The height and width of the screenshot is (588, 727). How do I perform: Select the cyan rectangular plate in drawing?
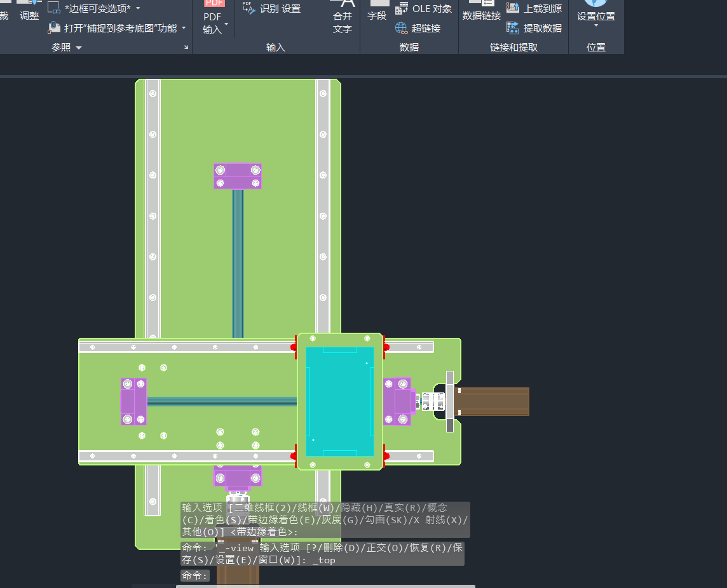[340, 401]
